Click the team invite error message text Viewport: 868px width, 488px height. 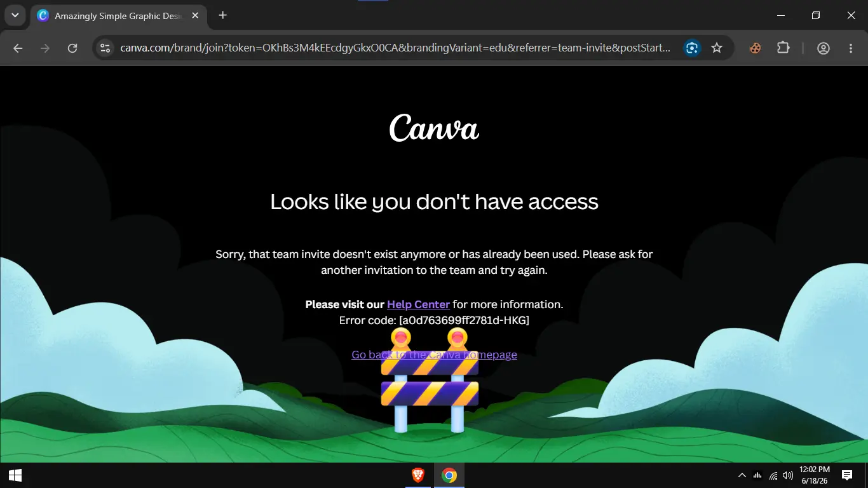pyautogui.click(x=434, y=262)
